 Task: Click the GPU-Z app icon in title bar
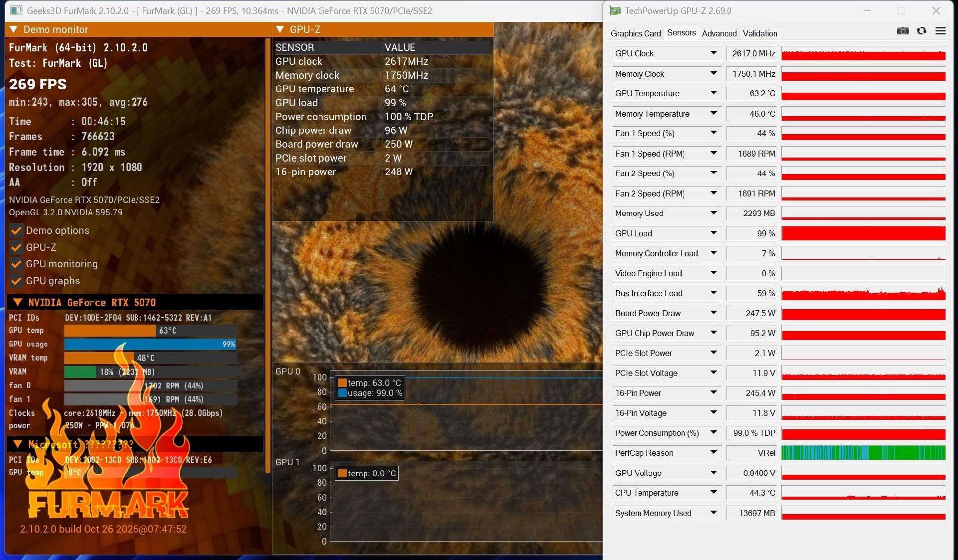(615, 10)
